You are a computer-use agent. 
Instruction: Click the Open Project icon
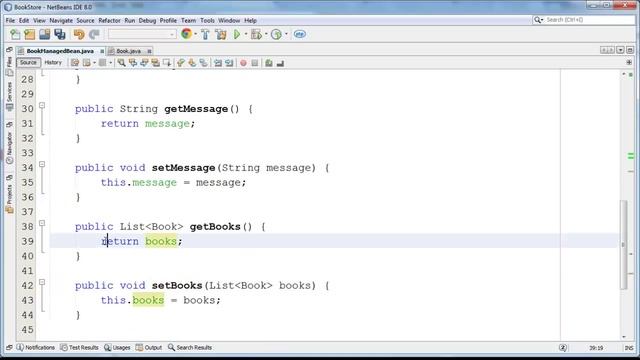44,34
